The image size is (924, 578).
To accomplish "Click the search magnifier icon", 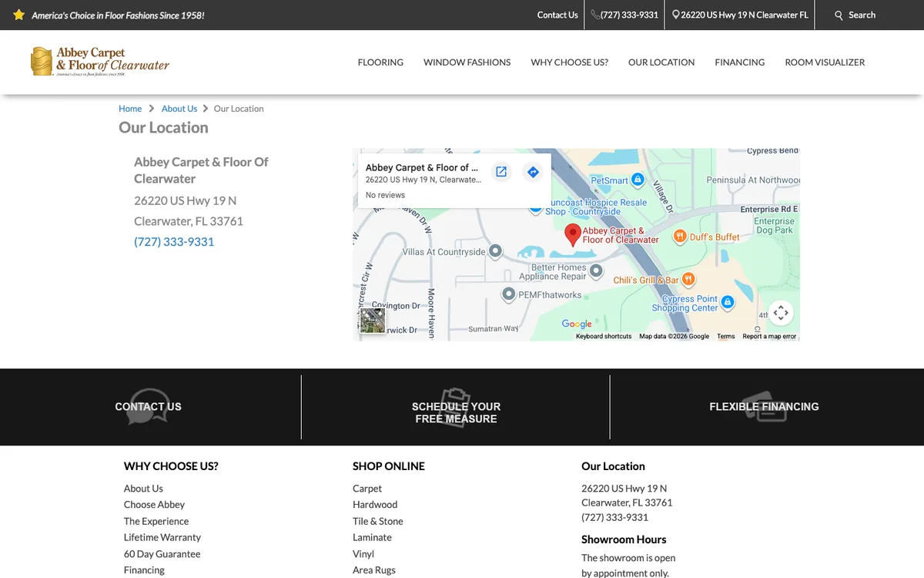I will (839, 15).
